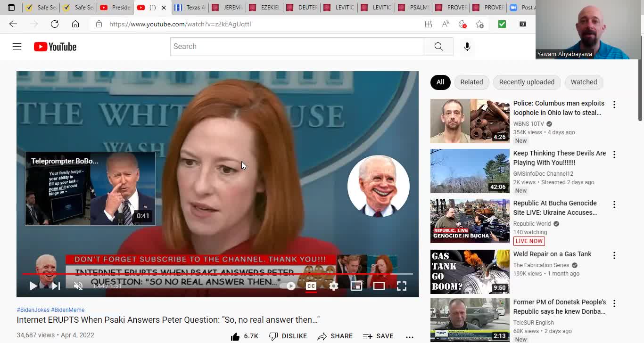Save video to playlist
The image size is (644, 343).
[378, 336]
